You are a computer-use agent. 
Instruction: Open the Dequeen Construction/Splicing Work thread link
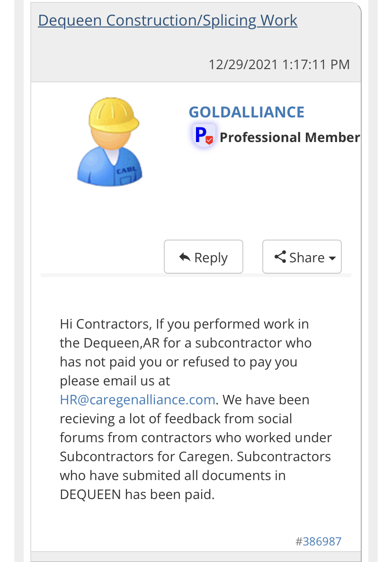click(x=168, y=20)
